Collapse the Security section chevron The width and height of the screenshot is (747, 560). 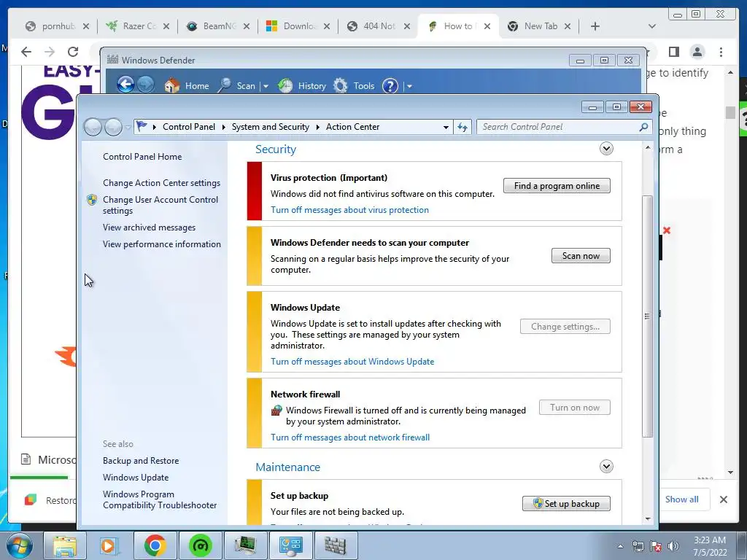[x=606, y=149]
